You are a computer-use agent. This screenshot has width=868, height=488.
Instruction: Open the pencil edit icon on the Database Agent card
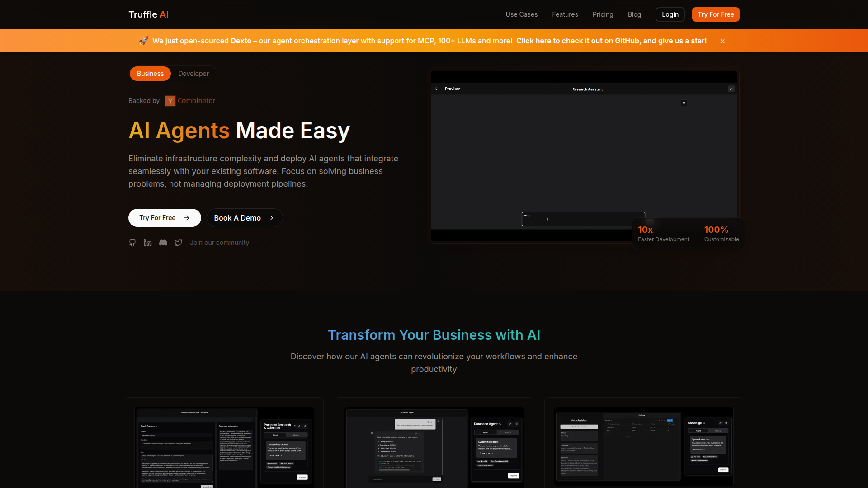(x=510, y=424)
